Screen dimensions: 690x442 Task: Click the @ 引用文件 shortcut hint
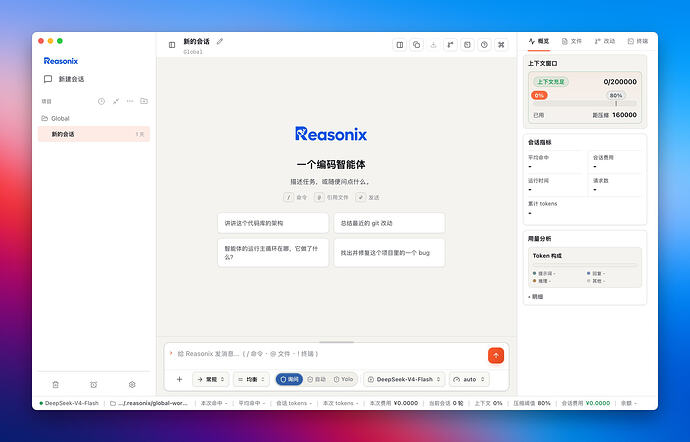[331, 197]
